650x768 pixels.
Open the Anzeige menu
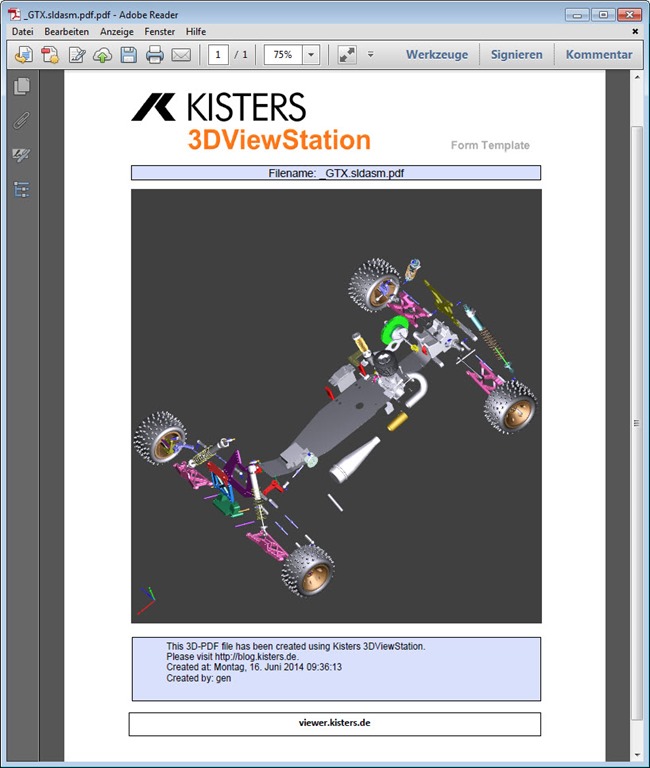tap(117, 31)
